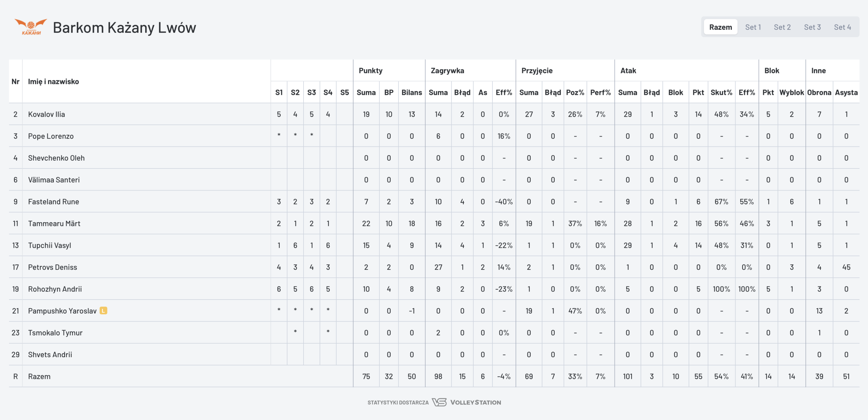
Task: Click the Barkom Każany Lwów team title
Action: [124, 27]
